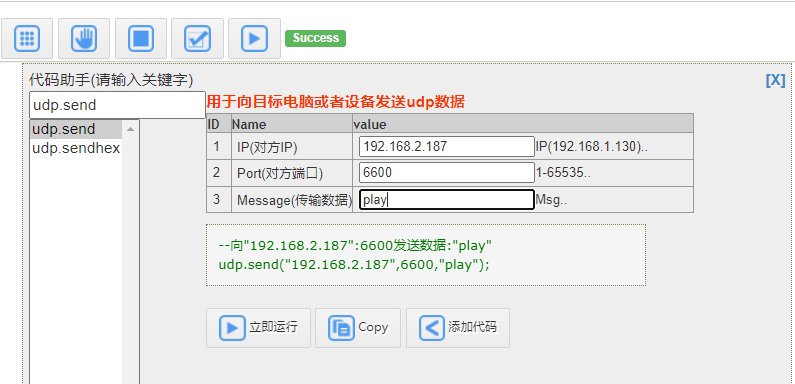The width and height of the screenshot is (795, 384).
Task: Click the keyword search field containing udp.send
Action: [x=117, y=105]
